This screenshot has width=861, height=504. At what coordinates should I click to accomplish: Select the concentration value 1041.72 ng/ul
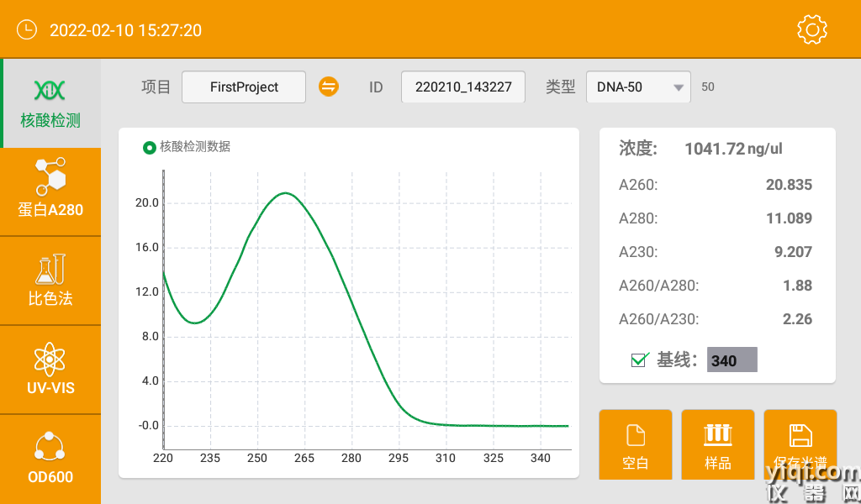pyautogui.click(x=733, y=149)
